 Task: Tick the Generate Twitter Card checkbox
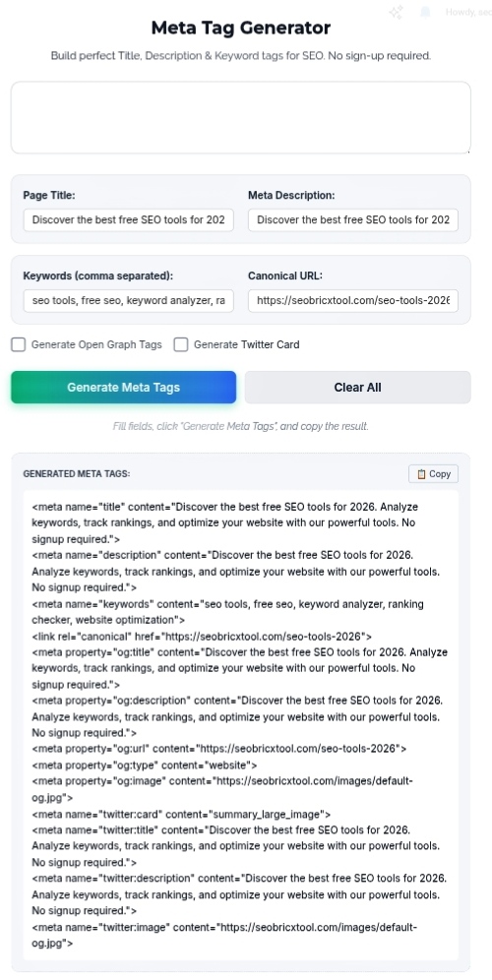point(181,344)
